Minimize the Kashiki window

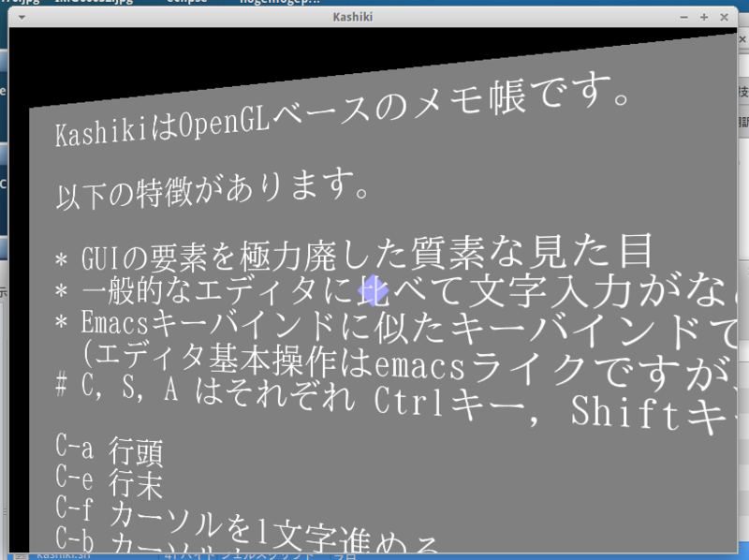pyautogui.click(x=684, y=17)
